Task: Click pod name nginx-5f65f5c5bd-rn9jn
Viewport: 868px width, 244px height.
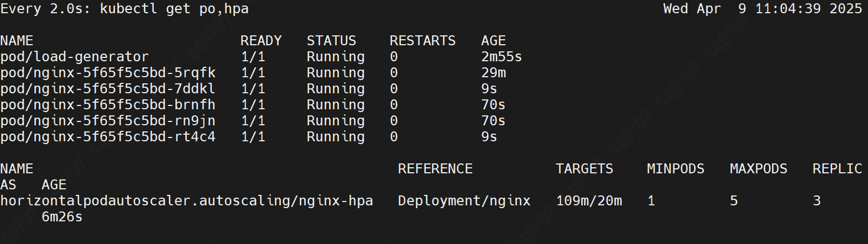Action: click(x=108, y=121)
